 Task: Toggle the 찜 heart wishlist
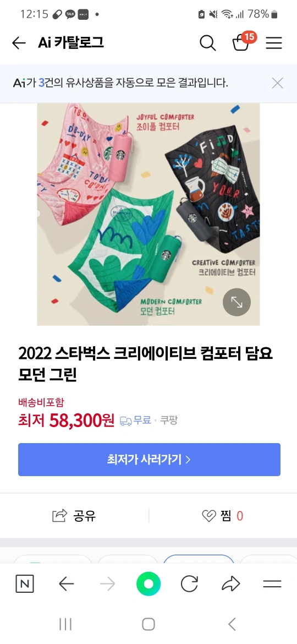(223, 515)
